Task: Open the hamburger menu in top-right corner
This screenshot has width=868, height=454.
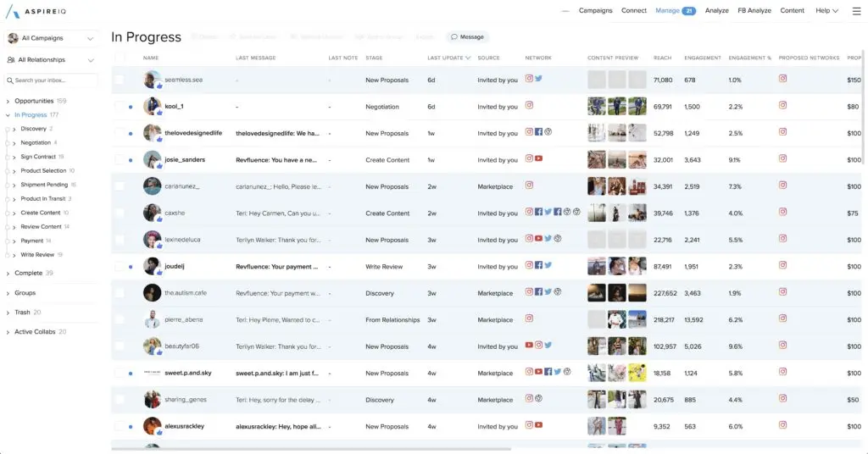Action: coord(854,11)
